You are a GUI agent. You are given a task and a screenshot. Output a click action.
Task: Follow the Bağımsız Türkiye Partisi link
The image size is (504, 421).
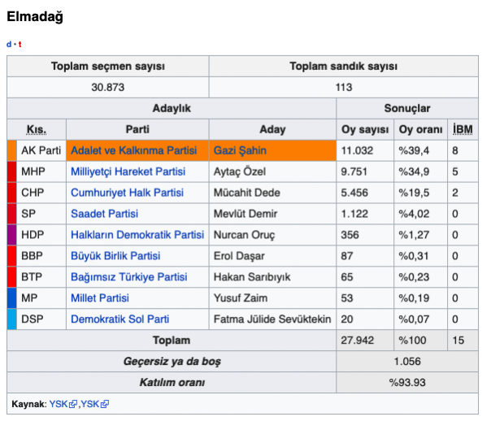[128, 277]
